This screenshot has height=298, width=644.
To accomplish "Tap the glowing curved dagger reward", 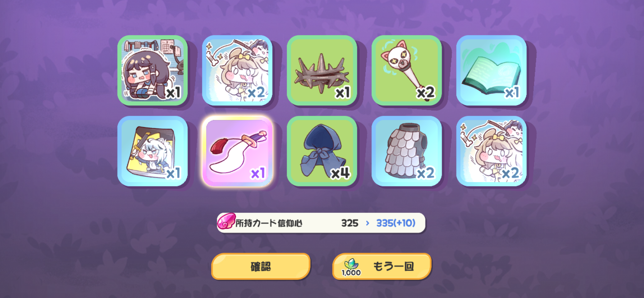I will 237,151.
